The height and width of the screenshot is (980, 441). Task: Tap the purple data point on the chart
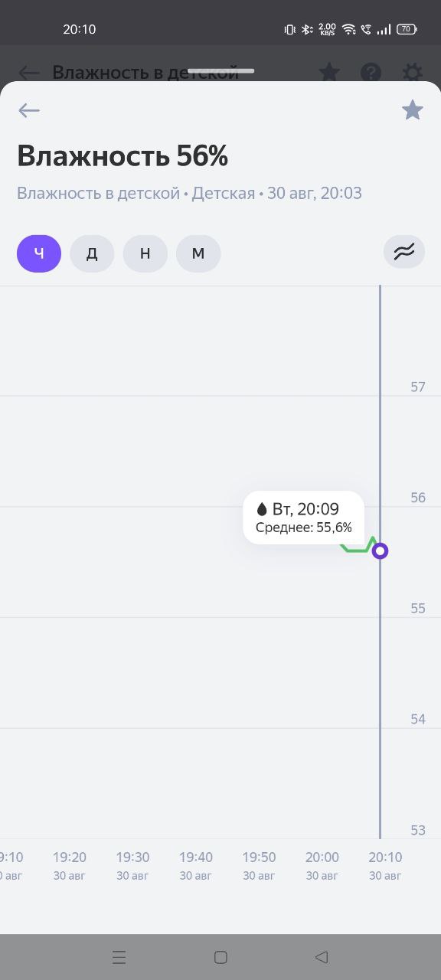coord(380,550)
